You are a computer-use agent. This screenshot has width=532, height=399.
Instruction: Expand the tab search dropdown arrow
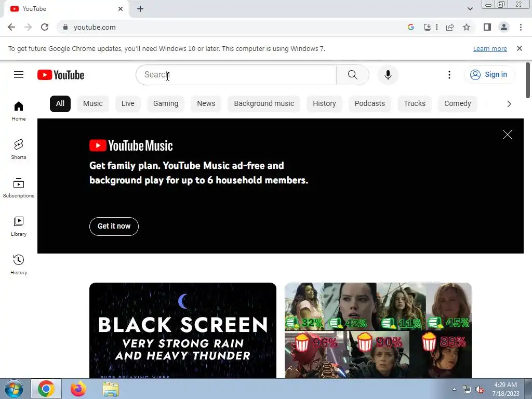[470, 9]
